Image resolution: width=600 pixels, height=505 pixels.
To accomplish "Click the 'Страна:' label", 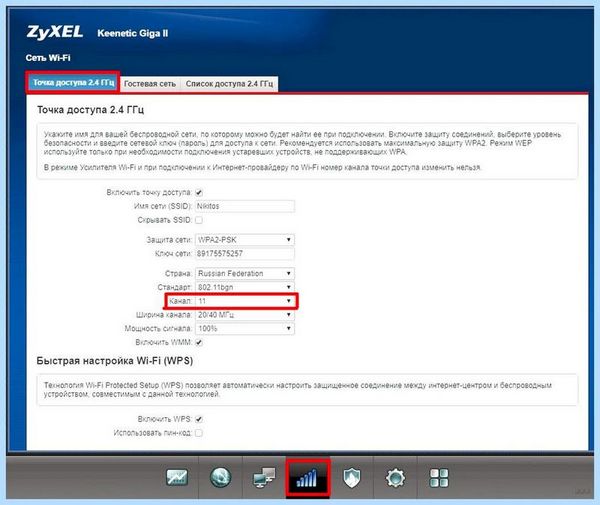I will click(178, 274).
